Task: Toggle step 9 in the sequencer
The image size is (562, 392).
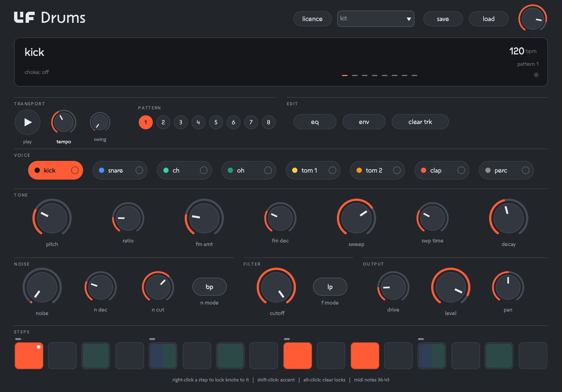Action: (x=298, y=355)
